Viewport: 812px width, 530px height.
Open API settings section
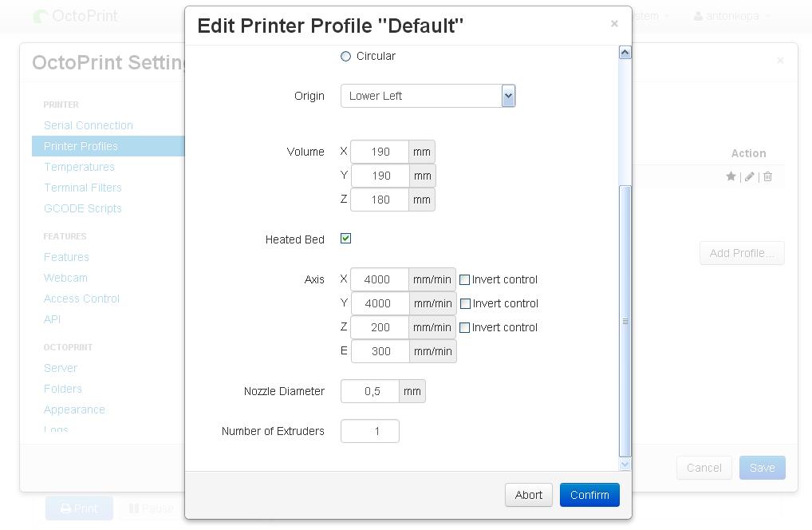tap(53, 319)
